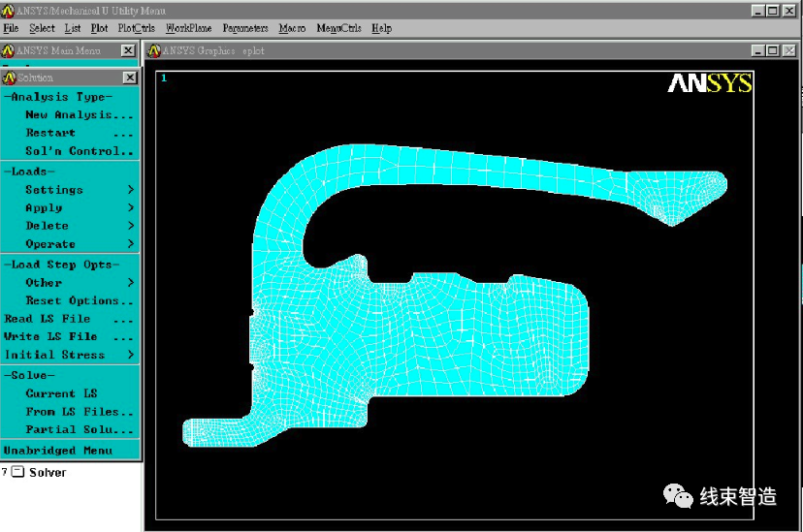Maximize the ANSYS Graphics window
The width and height of the screenshot is (803, 532).
pos(773,50)
